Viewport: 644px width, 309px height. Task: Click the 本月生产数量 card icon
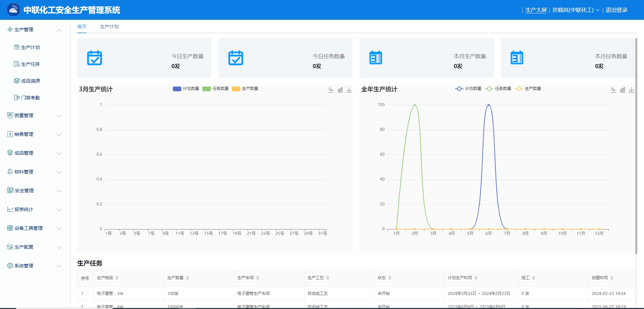[x=376, y=58]
